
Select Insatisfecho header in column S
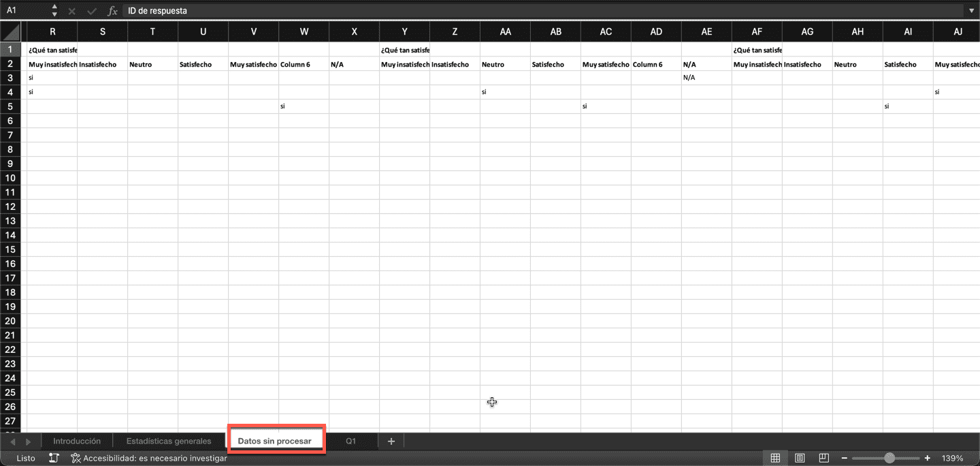103,64
